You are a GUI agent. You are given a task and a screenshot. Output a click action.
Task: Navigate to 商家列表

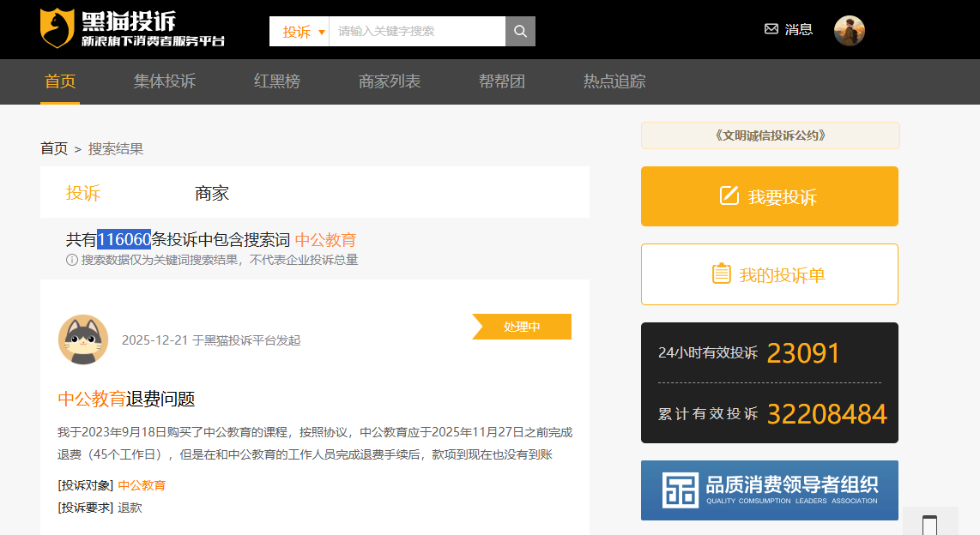(x=390, y=82)
